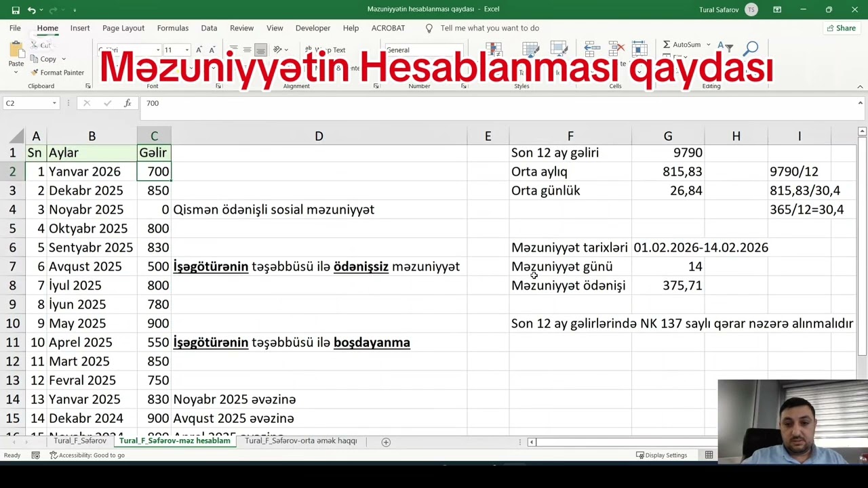Open Find & Select magnifier

(751, 49)
